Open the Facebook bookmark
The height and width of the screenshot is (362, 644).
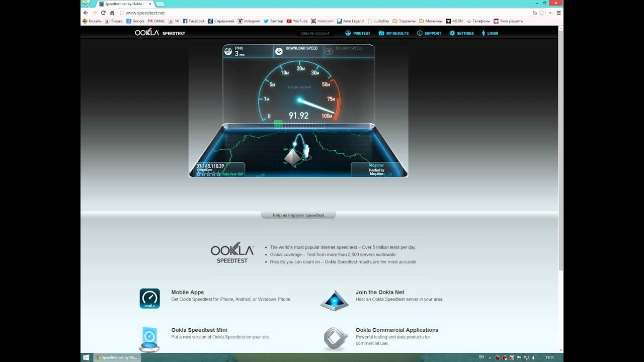(x=194, y=21)
